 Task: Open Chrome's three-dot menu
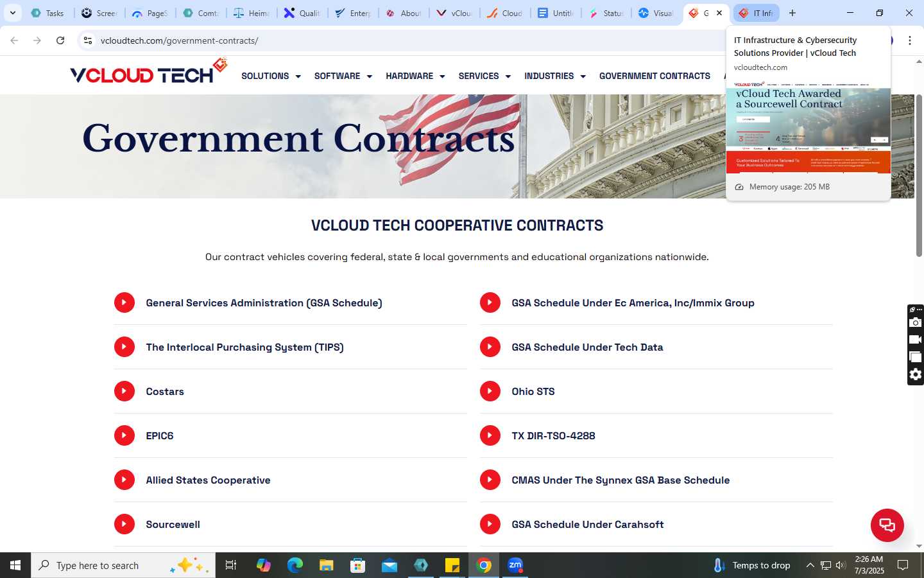coord(910,40)
